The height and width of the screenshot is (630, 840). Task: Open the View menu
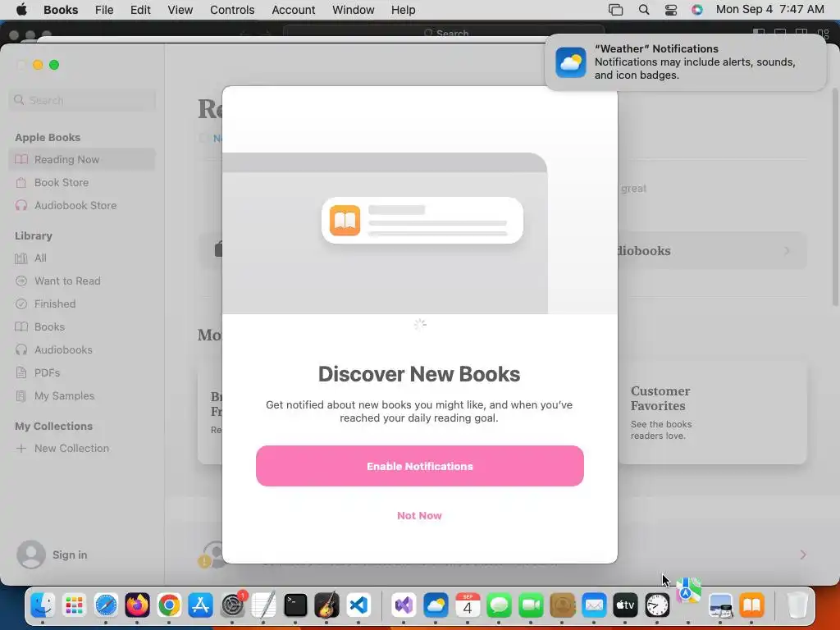tap(180, 10)
